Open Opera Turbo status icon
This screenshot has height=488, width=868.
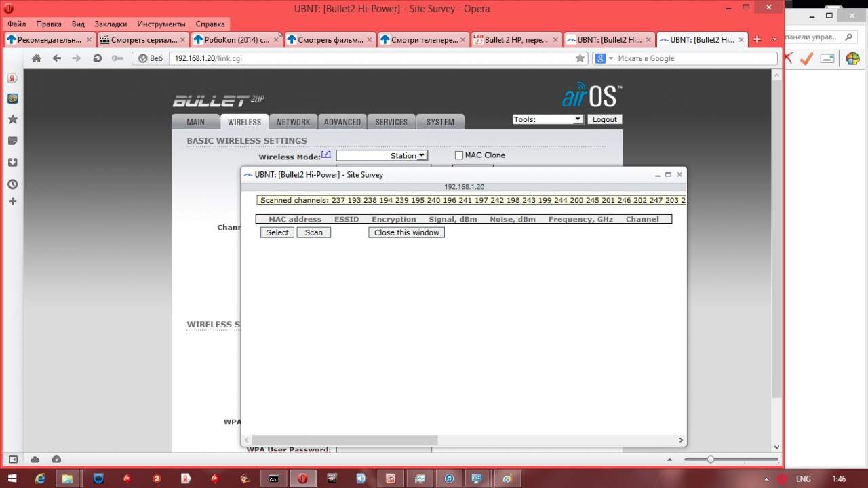(56, 460)
